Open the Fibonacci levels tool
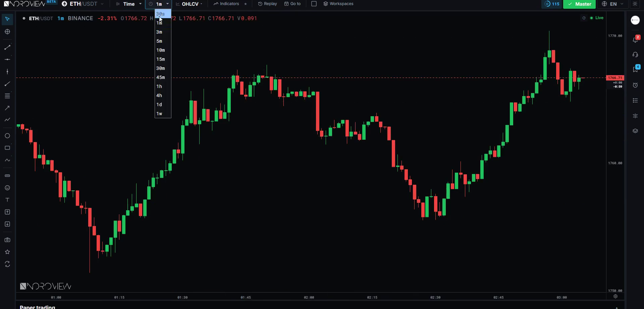Viewport: 644px width, 309px height. point(7,96)
